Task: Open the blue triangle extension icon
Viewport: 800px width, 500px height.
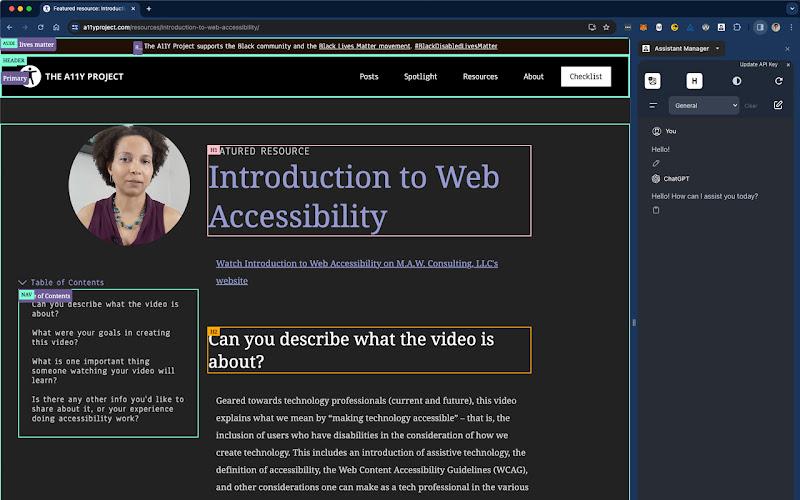Action: 690,27
